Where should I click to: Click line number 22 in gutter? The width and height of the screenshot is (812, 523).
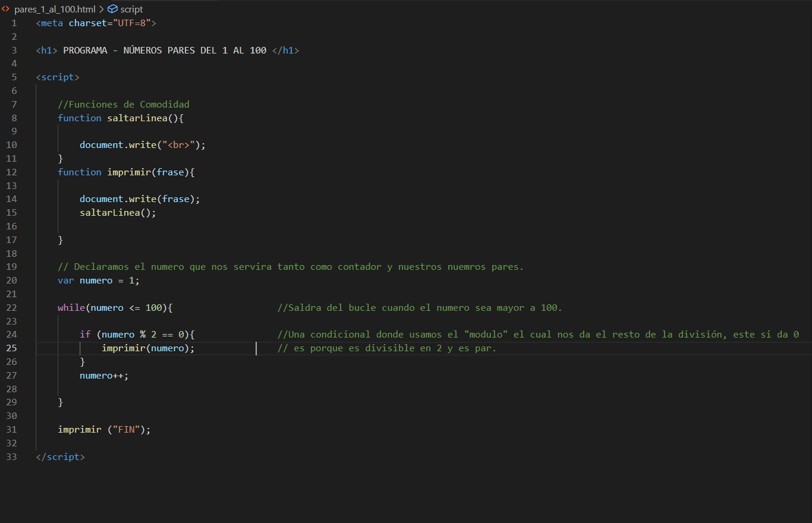point(11,307)
